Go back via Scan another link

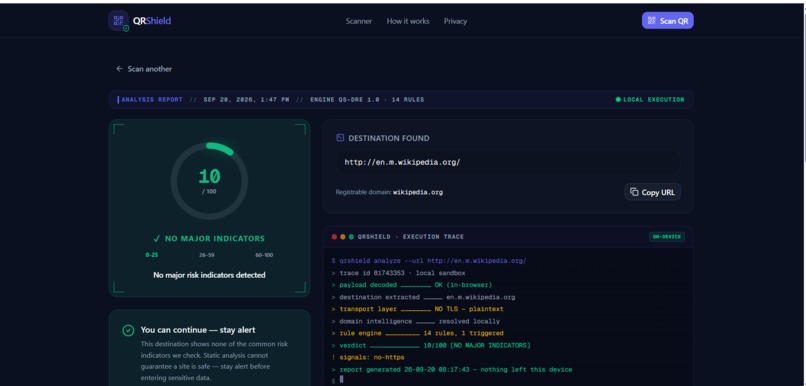point(144,69)
